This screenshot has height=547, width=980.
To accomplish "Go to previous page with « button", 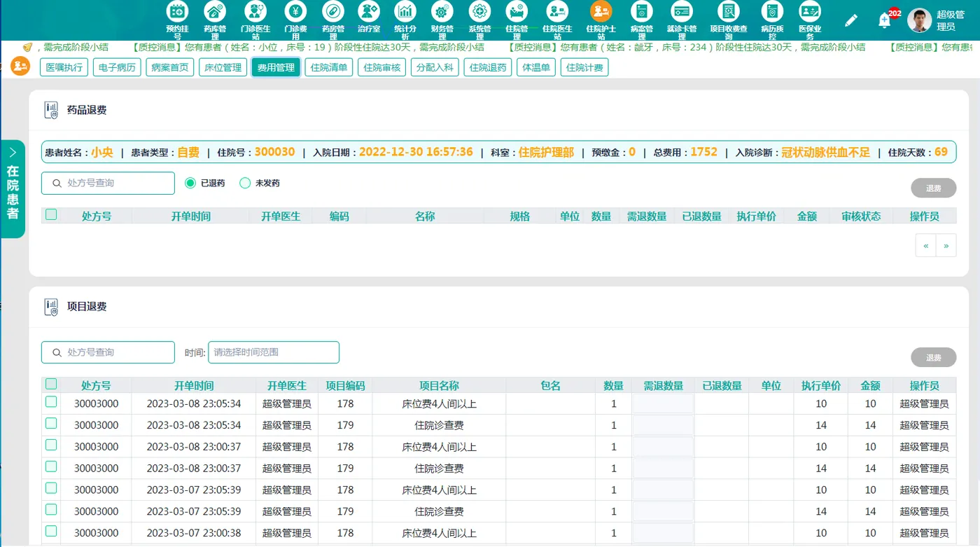I will 925,246.
